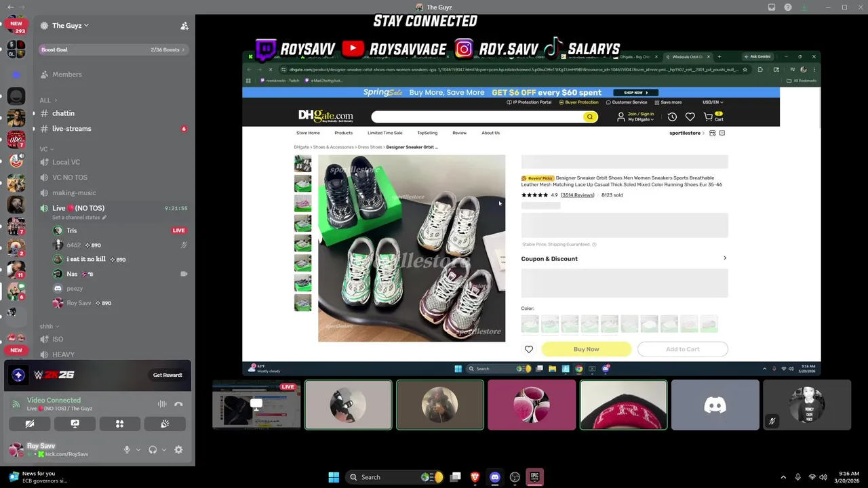This screenshot has height=488, width=868.
Task: Open the Boost Goal bar
Action: click(x=113, y=49)
